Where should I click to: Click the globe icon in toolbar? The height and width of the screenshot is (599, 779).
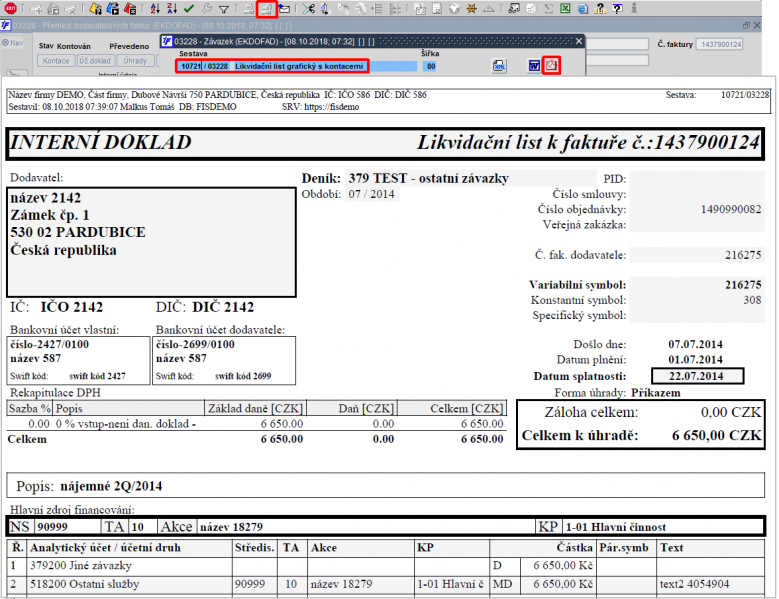pos(454,8)
